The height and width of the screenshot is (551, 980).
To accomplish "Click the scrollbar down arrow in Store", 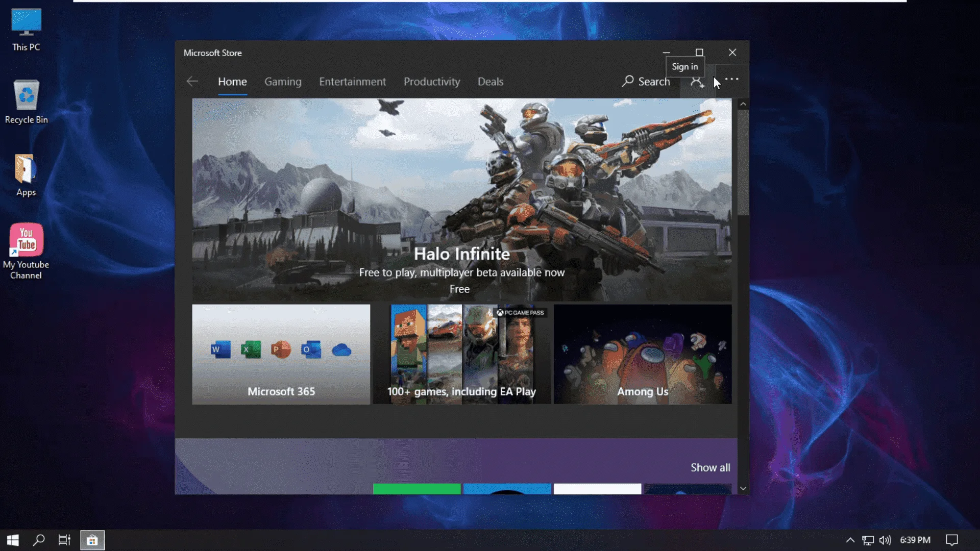I will pyautogui.click(x=743, y=489).
